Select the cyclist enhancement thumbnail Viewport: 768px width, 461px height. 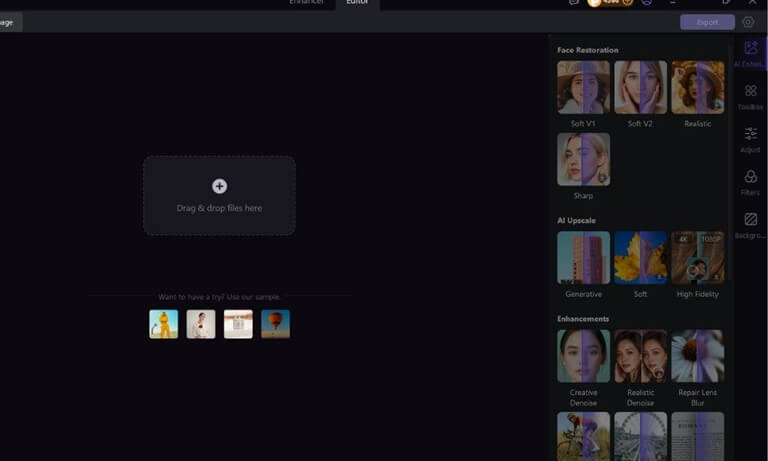[x=583, y=437]
